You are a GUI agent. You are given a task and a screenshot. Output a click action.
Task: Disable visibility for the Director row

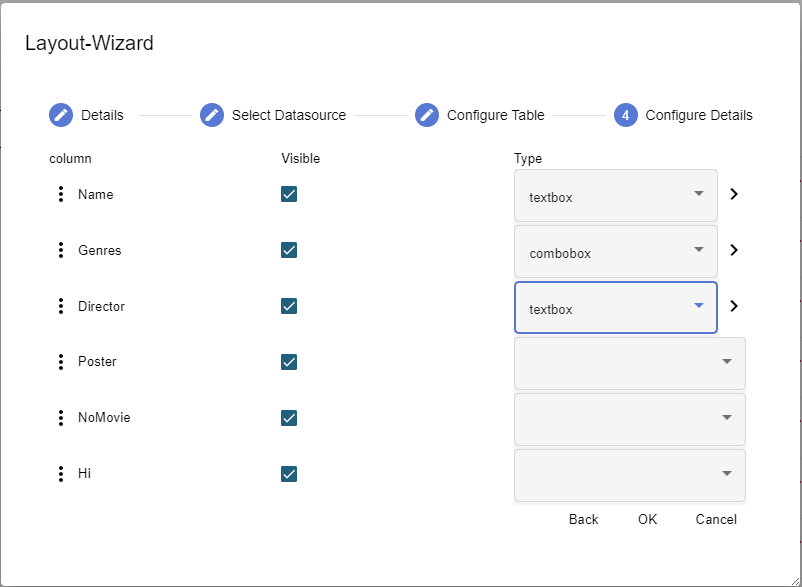[289, 306]
